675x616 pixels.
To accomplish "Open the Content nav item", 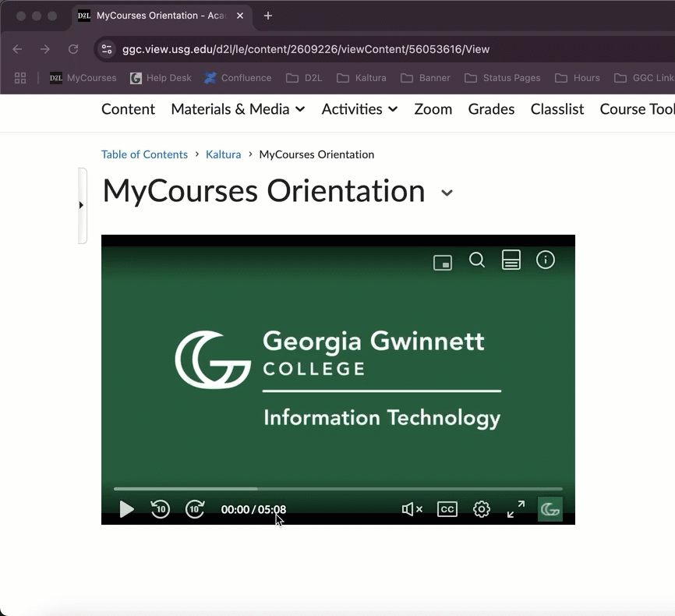I will point(128,109).
